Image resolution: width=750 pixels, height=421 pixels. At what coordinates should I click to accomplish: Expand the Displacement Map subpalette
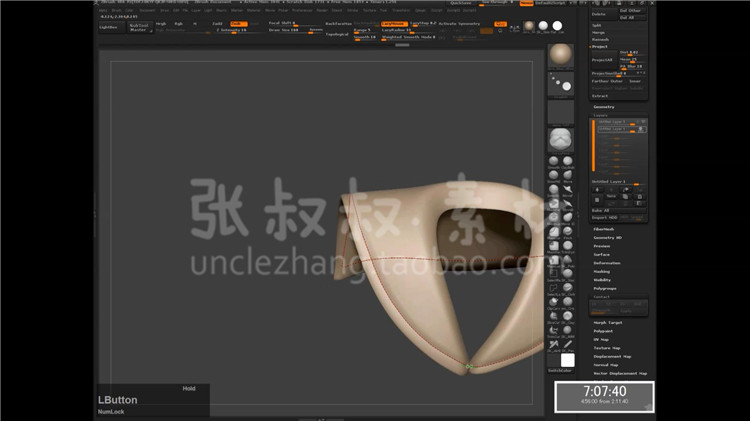point(612,357)
